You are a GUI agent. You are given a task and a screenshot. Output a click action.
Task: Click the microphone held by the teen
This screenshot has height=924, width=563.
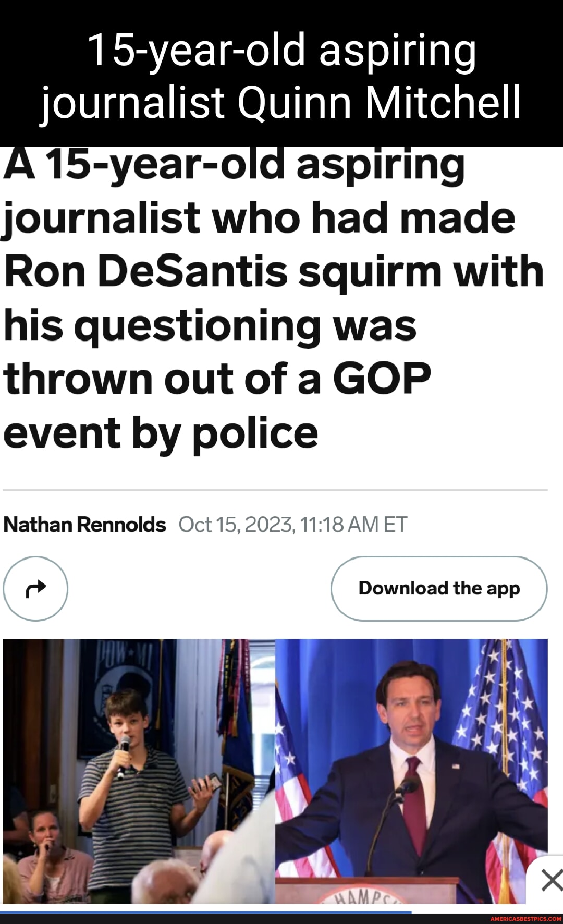(x=123, y=747)
